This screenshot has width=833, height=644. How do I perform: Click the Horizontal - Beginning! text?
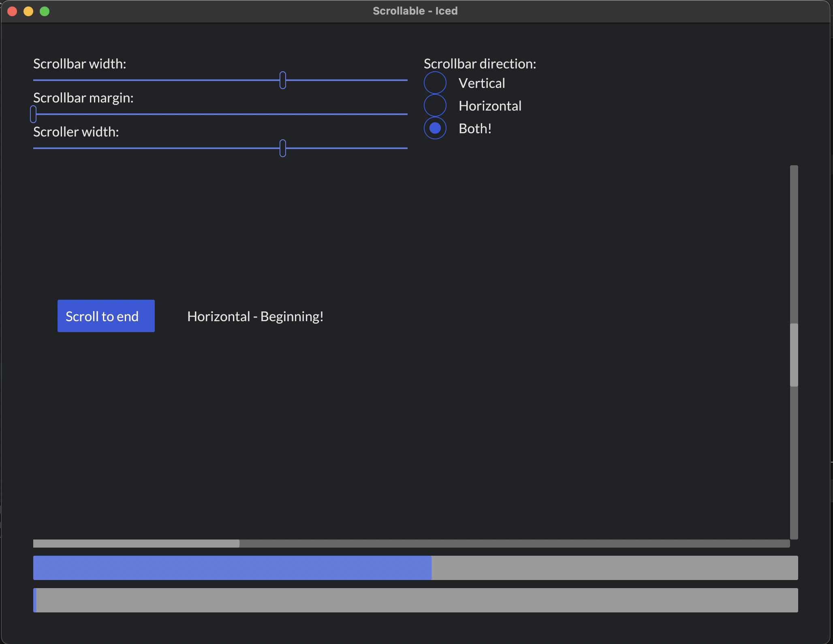click(x=255, y=316)
